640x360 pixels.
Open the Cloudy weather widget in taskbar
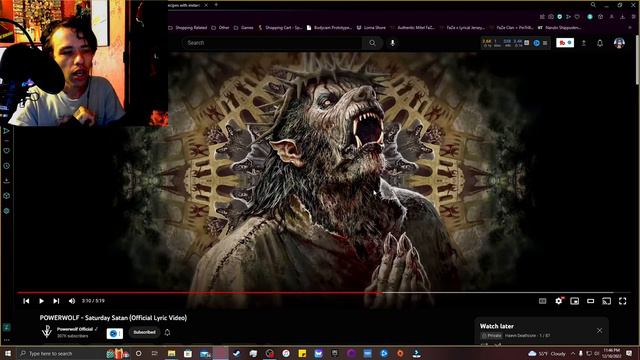click(547, 353)
